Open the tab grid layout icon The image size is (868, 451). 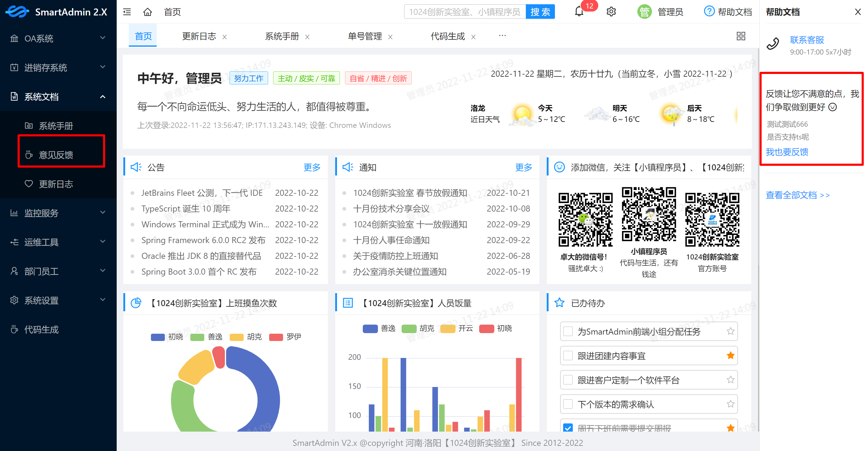coord(741,36)
